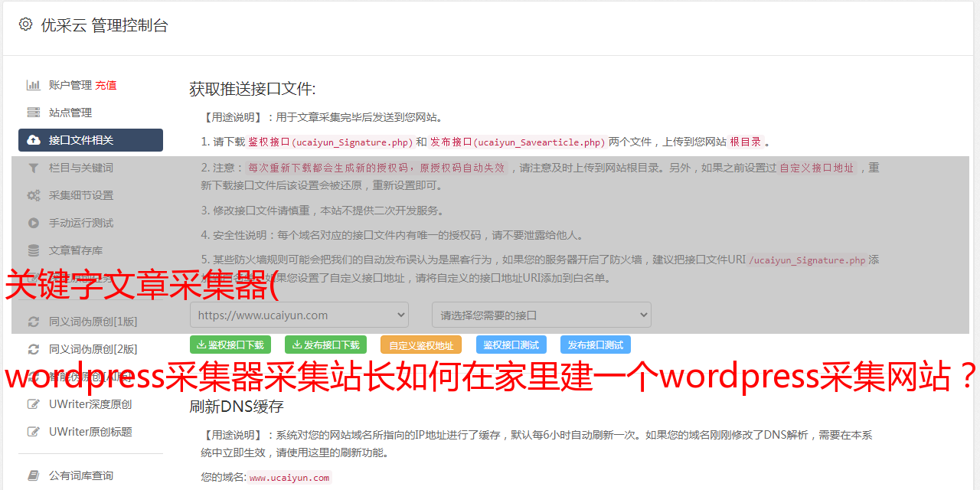The width and height of the screenshot is (980, 490).
Task: Click the funnel icon for 栏目与关键词
Action: (34, 168)
